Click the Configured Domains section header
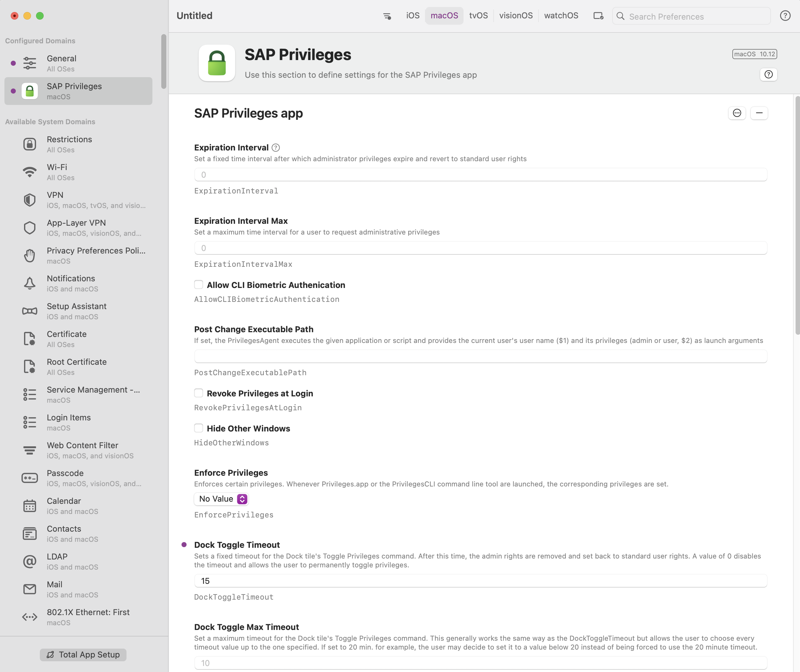Viewport: 800px width, 672px height. tap(40, 41)
